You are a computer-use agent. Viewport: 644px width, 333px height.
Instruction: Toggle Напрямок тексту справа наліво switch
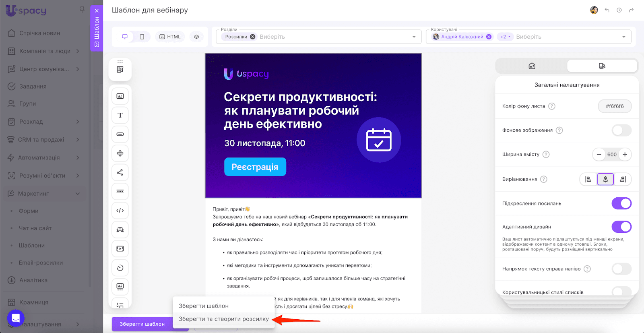coord(621,269)
